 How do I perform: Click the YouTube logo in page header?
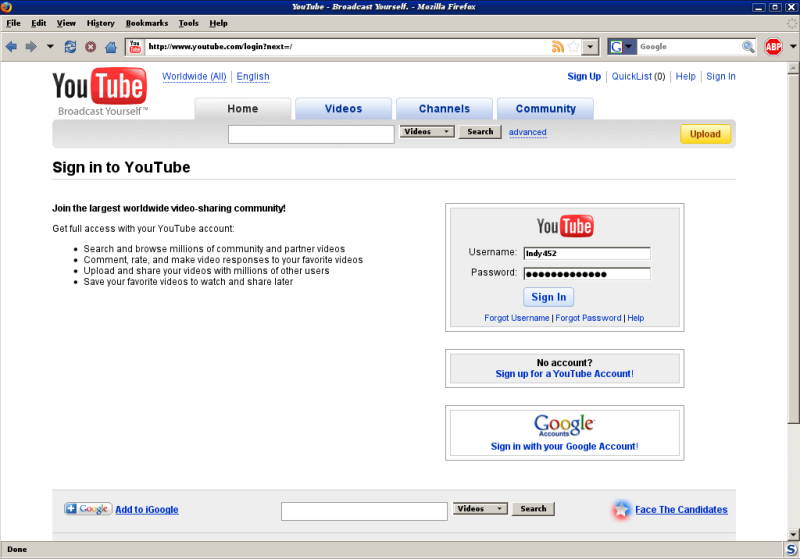(100, 91)
